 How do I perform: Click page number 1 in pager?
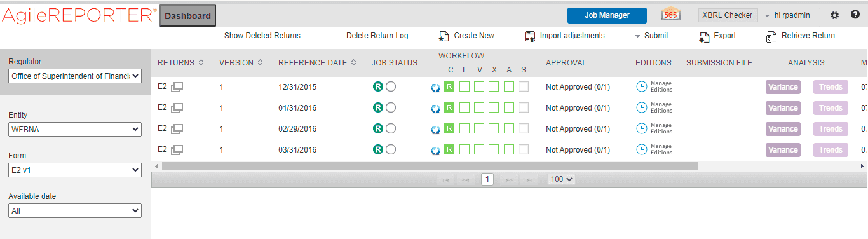coord(487,179)
